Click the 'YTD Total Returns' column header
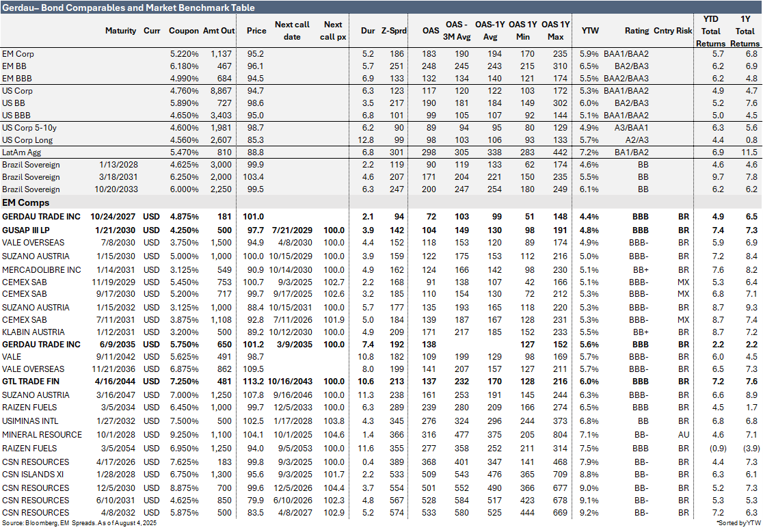Screen dimensions: 763x532 (x=710, y=31)
